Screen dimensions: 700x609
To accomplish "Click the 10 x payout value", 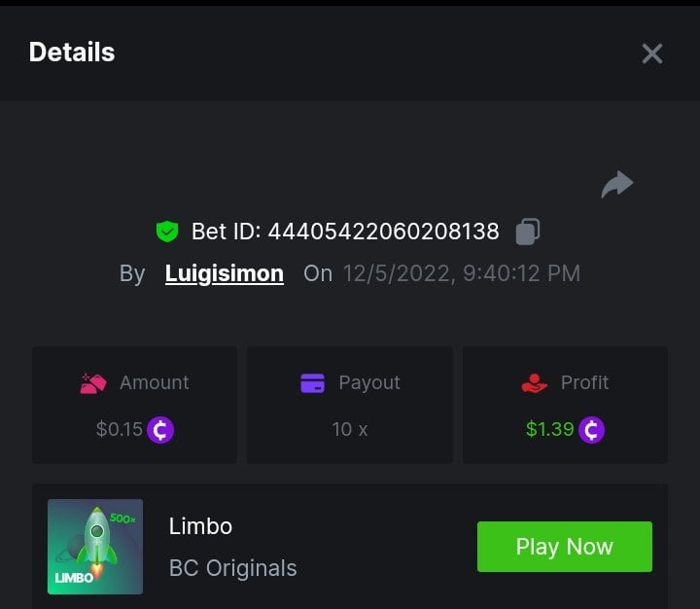I will pos(350,429).
